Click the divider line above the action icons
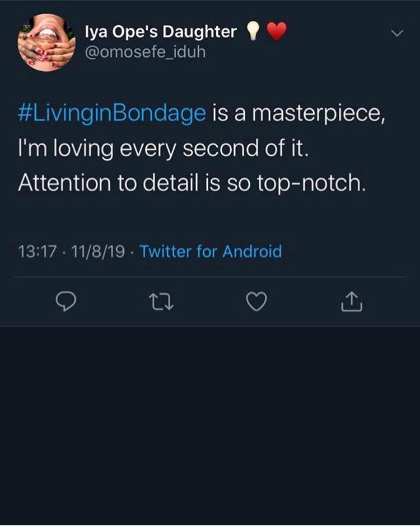Viewport: 420px width, 527px height. (210, 277)
